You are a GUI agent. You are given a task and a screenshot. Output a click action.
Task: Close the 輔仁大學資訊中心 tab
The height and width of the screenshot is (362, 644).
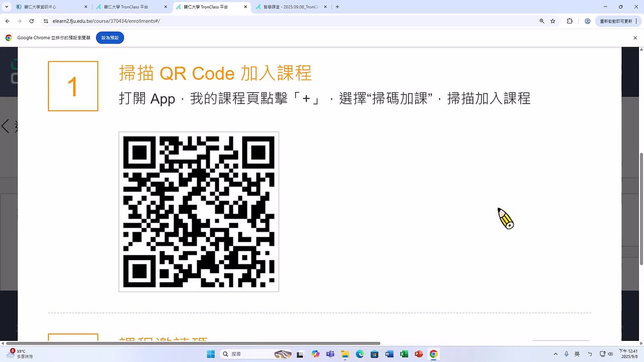86,7
